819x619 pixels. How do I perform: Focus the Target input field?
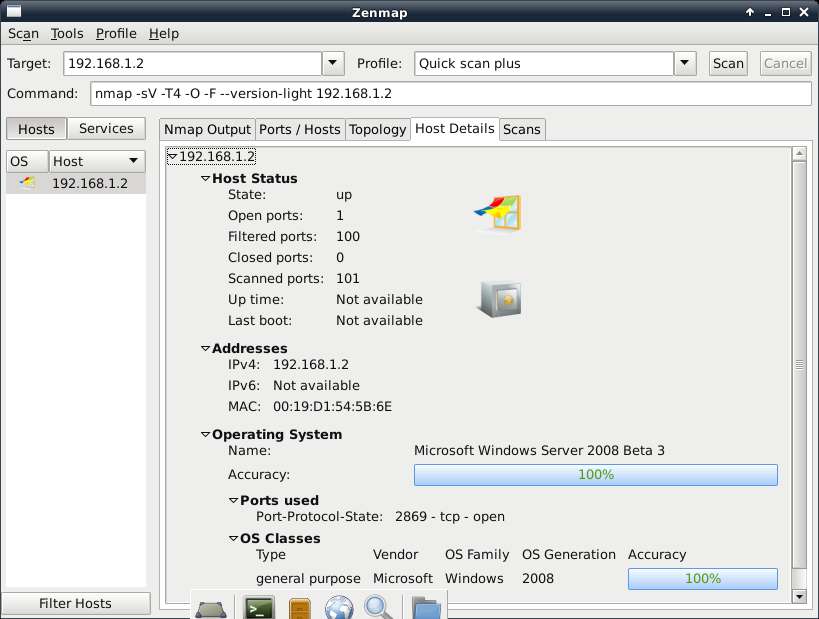pos(192,63)
